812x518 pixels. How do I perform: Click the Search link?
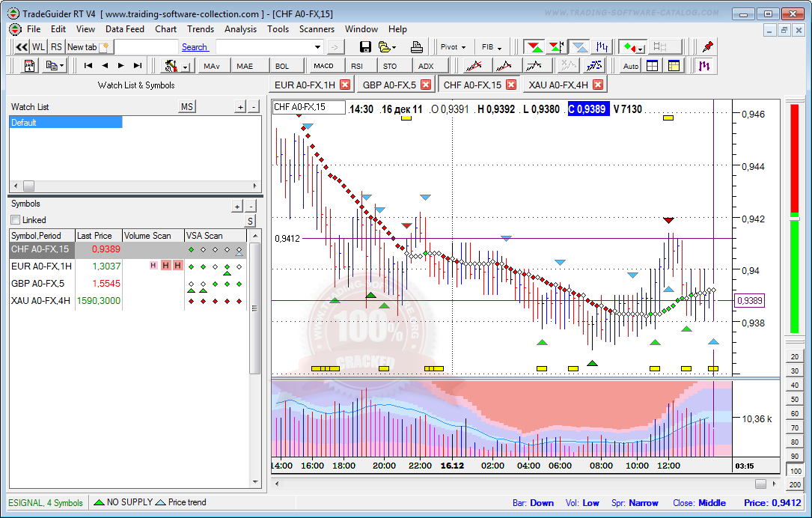[x=195, y=47]
